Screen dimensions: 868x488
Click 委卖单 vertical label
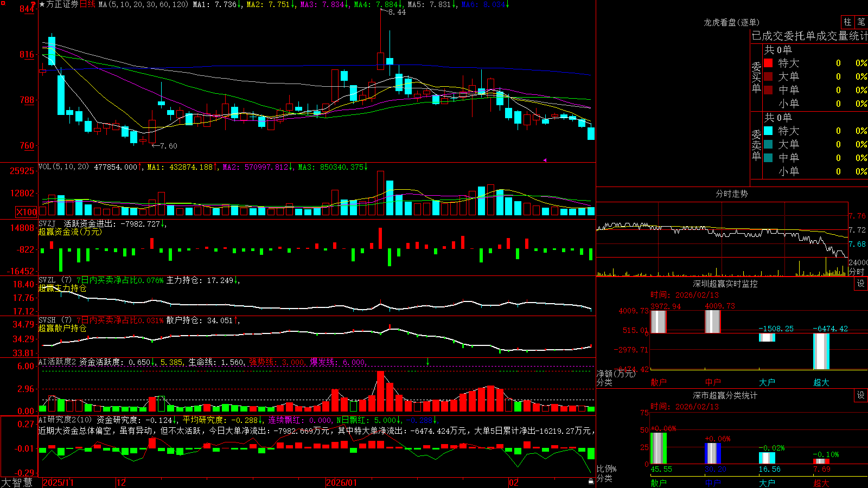pyautogui.click(x=756, y=144)
